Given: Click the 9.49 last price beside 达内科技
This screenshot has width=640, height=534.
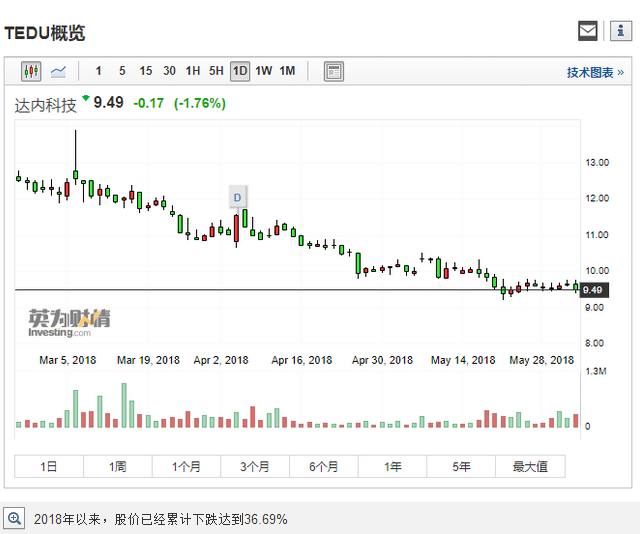Looking at the screenshot, I should click(108, 102).
